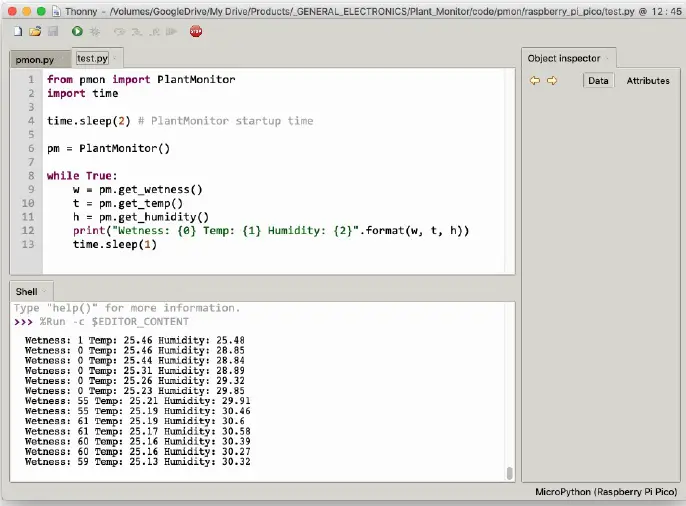
Task: Click the Resume debug icon
Action: (x=169, y=32)
